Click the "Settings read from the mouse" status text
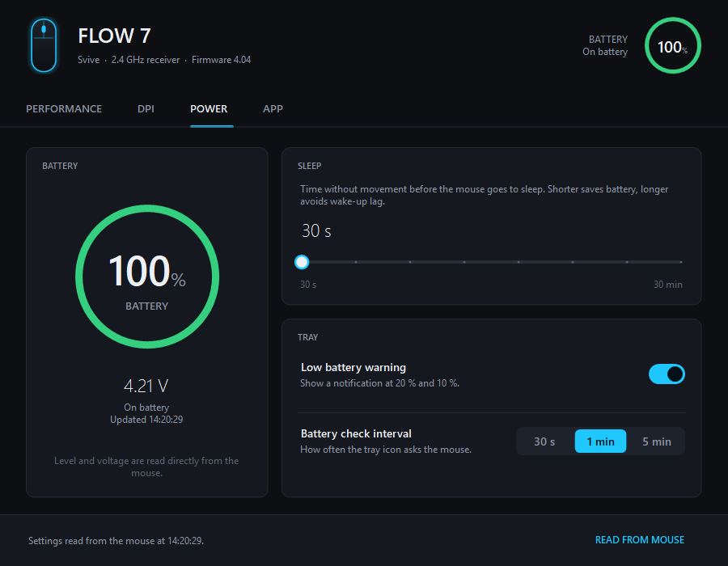The image size is (728, 566). click(x=116, y=540)
